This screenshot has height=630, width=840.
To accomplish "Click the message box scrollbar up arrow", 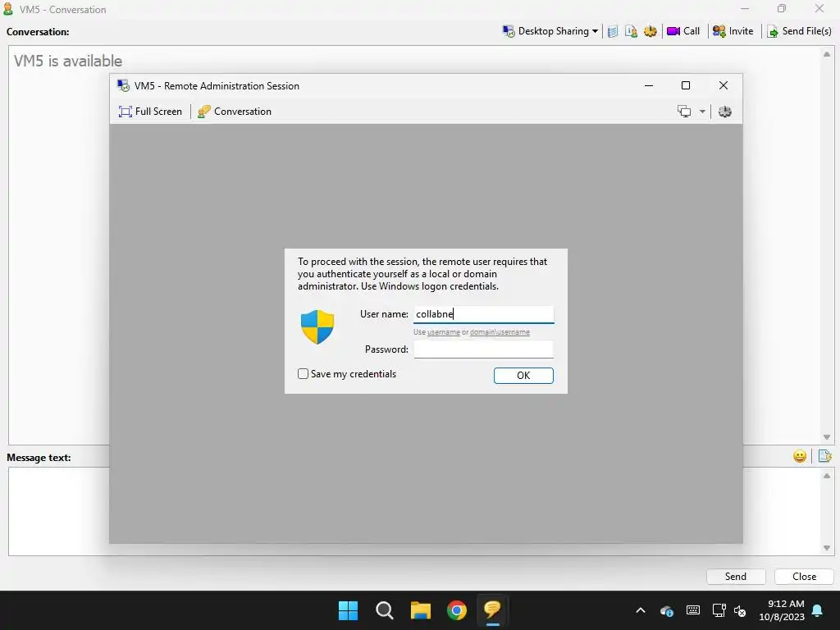I will click(827, 476).
